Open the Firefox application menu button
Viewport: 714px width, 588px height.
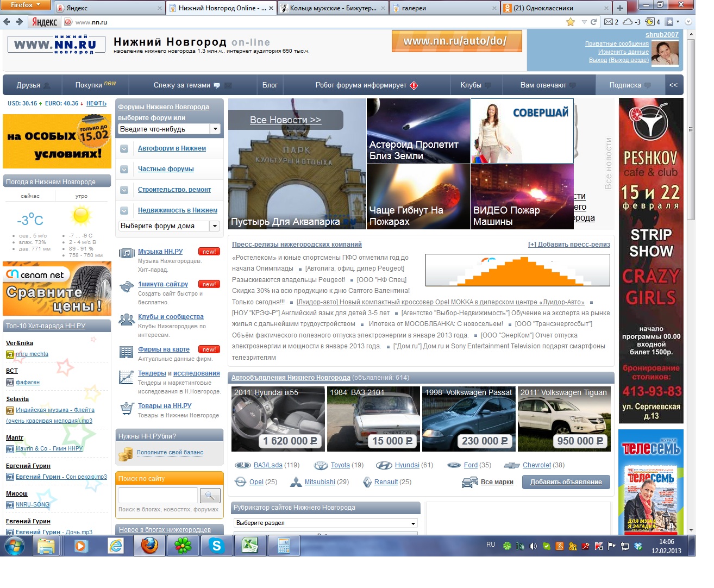pos(26,5)
